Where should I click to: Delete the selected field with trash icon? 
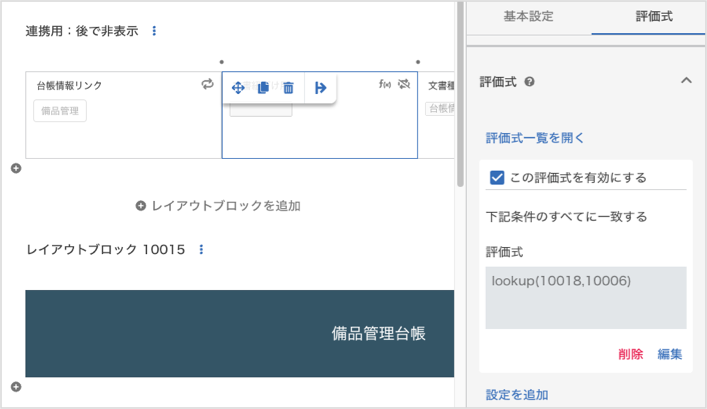pos(289,87)
